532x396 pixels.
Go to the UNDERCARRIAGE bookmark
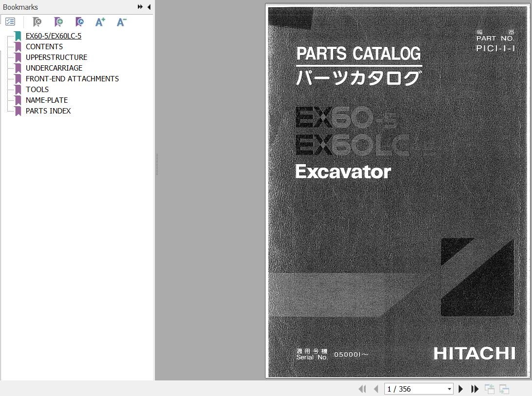tap(54, 68)
